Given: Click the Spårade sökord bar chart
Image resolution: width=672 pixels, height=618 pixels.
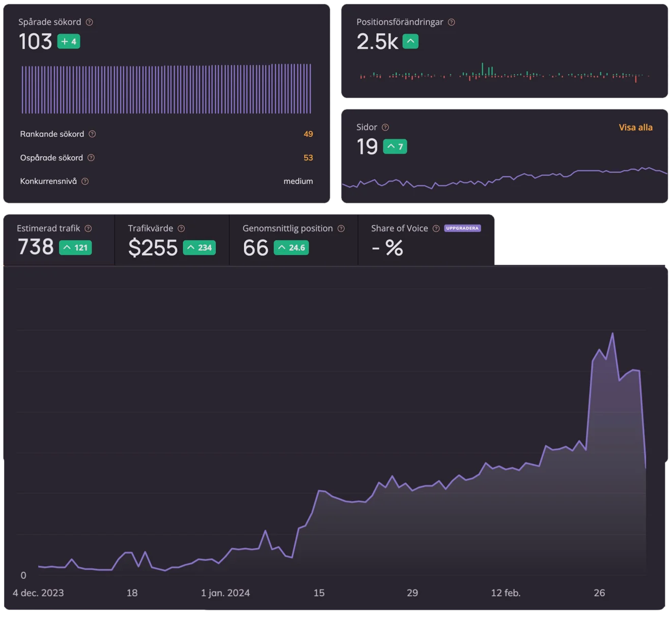Looking at the screenshot, I should 166,89.
